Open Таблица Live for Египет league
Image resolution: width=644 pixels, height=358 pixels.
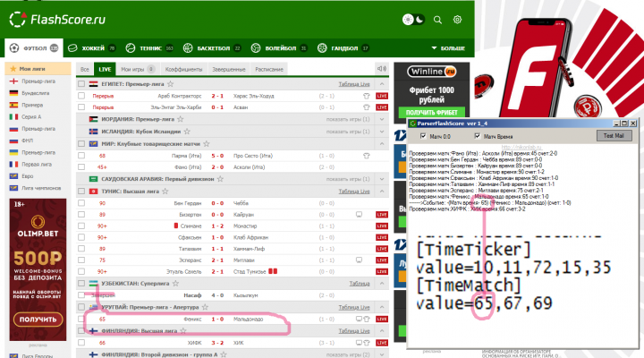click(354, 84)
